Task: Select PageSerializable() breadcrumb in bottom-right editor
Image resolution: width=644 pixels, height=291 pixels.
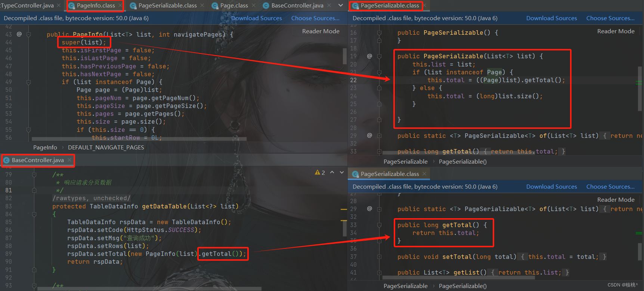Action: click(463, 286)
